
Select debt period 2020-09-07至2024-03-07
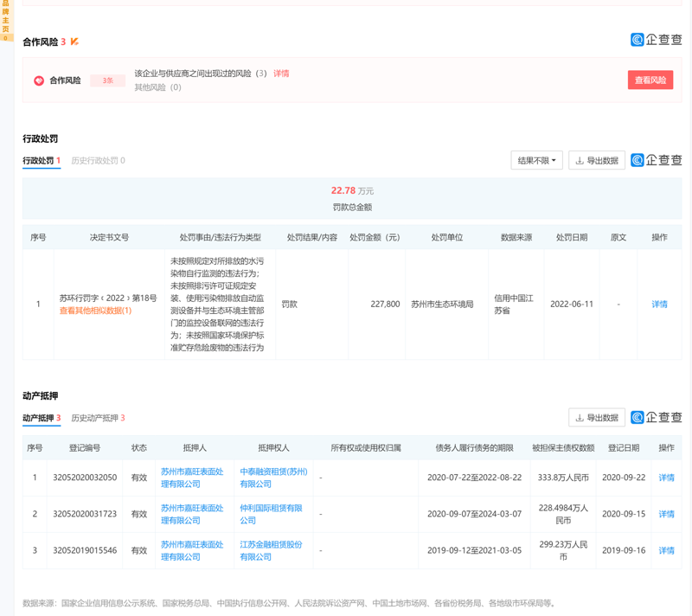(x=474, y=514)
